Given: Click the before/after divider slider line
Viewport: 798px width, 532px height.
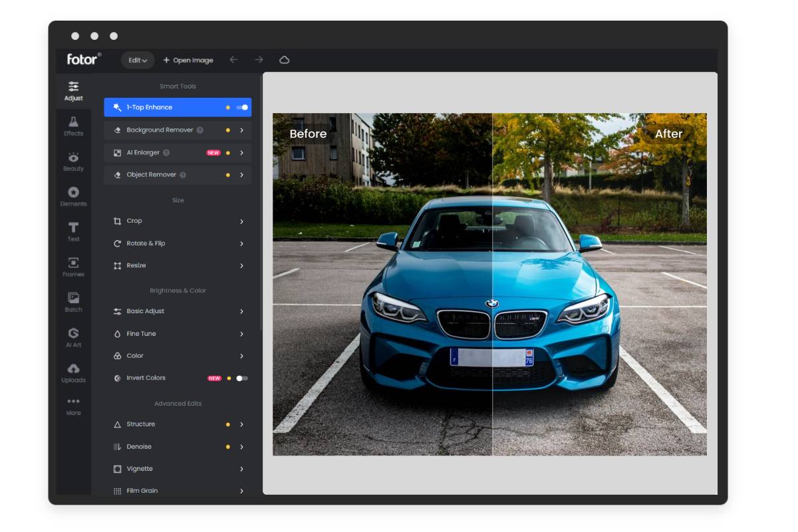Looking at the screenshot, I should click(x=492, y=285).
